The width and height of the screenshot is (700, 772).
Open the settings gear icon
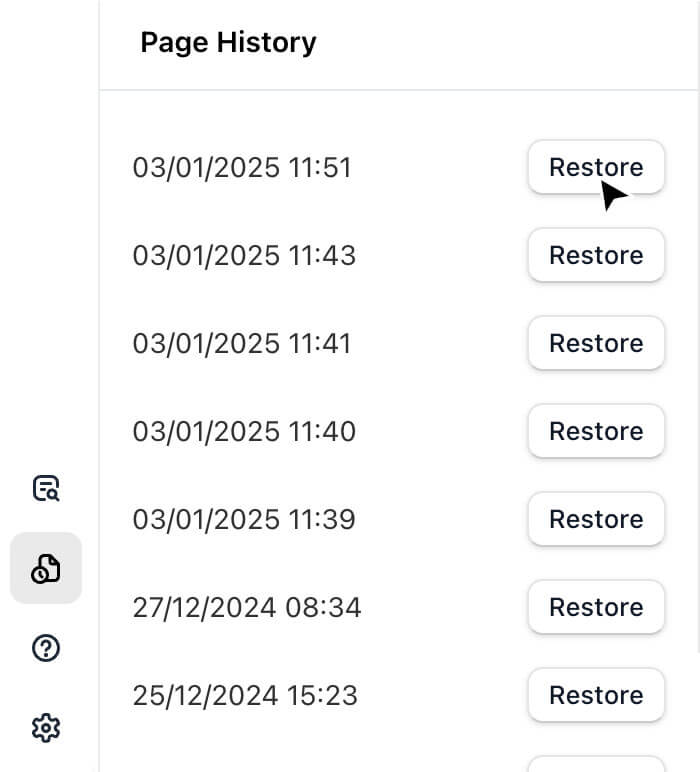coord(46,727)
